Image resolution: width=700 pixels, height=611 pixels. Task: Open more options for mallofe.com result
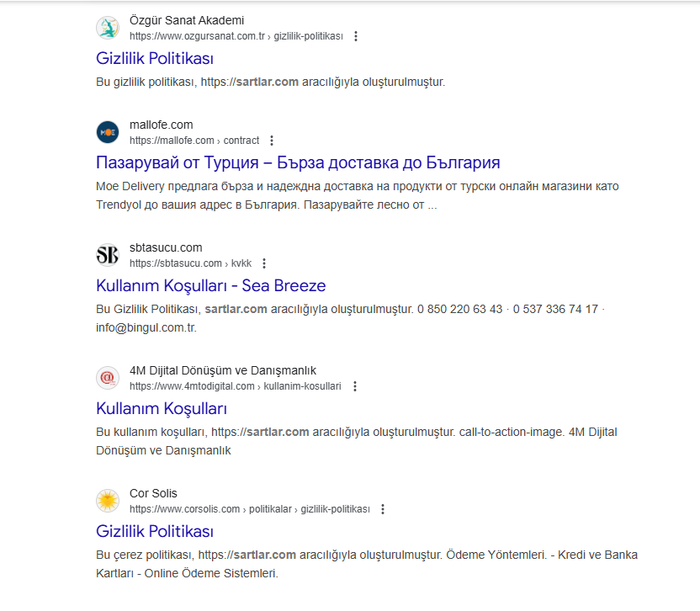pyautogui.click(x=272, y=141)
